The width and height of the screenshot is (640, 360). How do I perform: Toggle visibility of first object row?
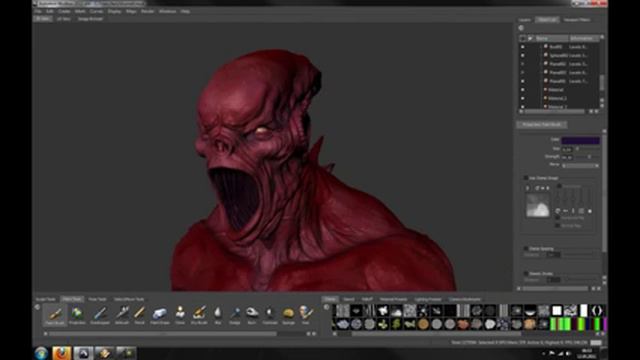point(522,47)
